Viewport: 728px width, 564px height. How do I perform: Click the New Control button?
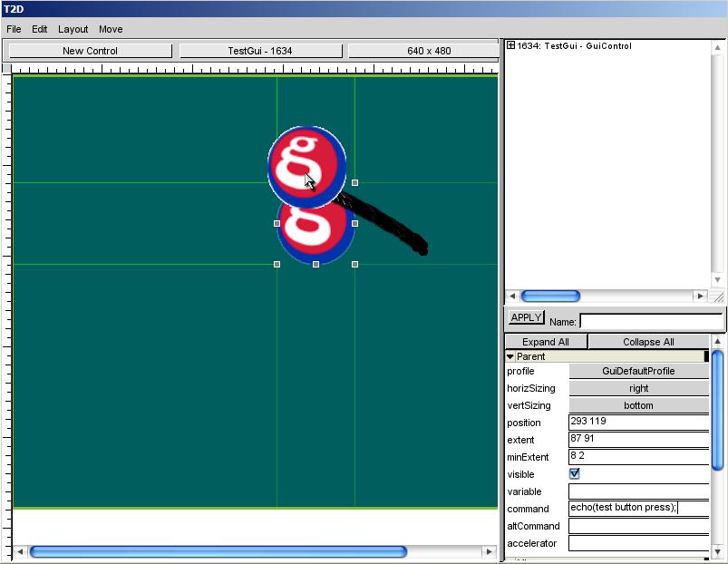(x=90, y=51)
